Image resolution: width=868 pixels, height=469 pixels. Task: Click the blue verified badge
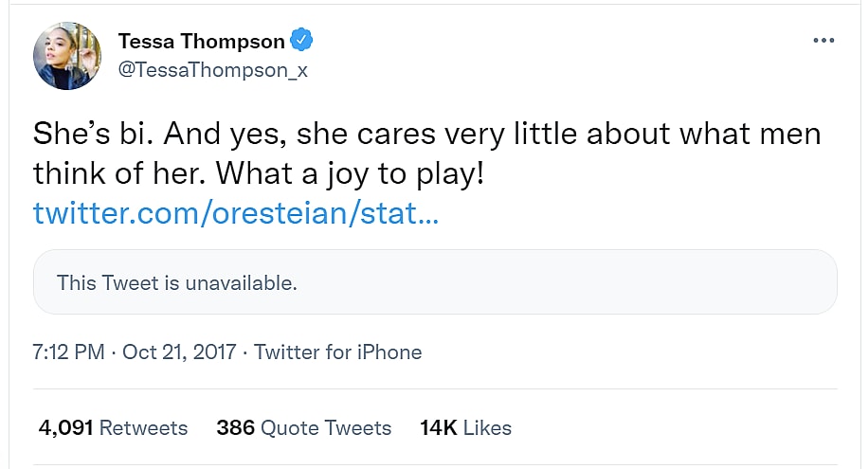pos(302,41)
